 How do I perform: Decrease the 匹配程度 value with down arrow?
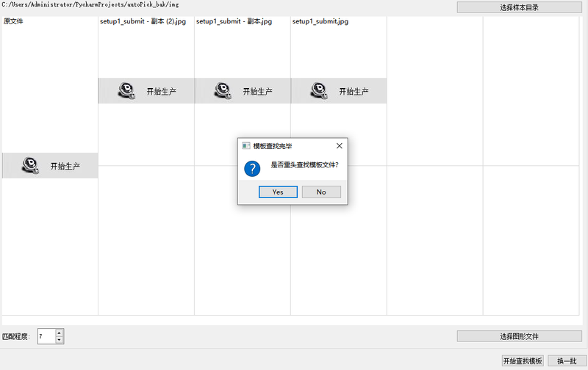pos(60,340)
